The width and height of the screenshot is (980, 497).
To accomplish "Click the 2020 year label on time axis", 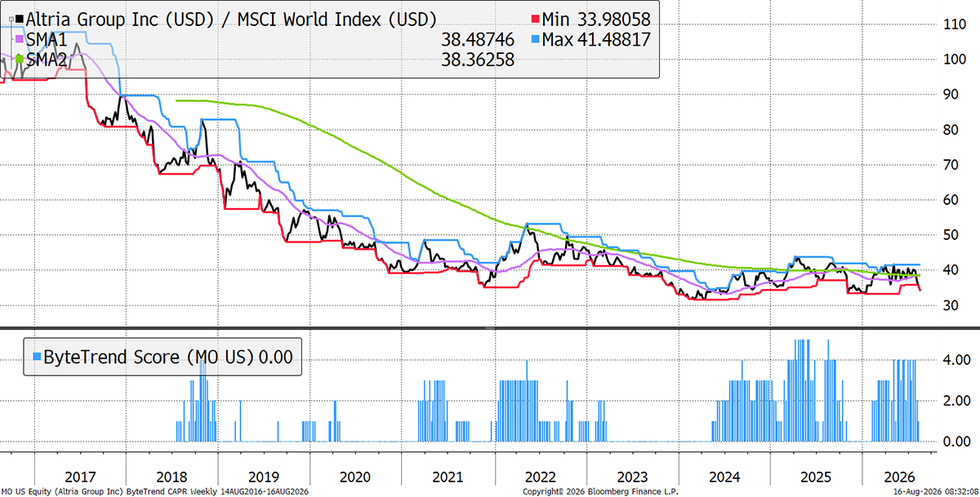I will point(354,476).
